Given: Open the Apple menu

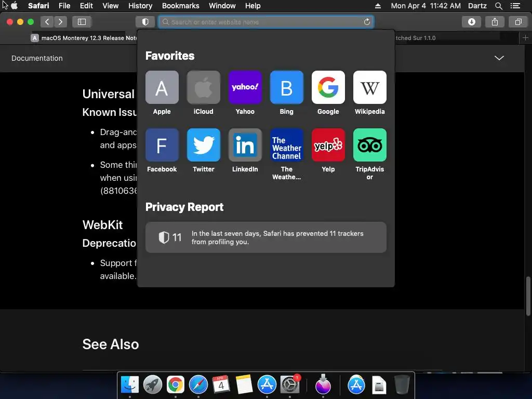Looking at the screenshot, I should point(14,6).
